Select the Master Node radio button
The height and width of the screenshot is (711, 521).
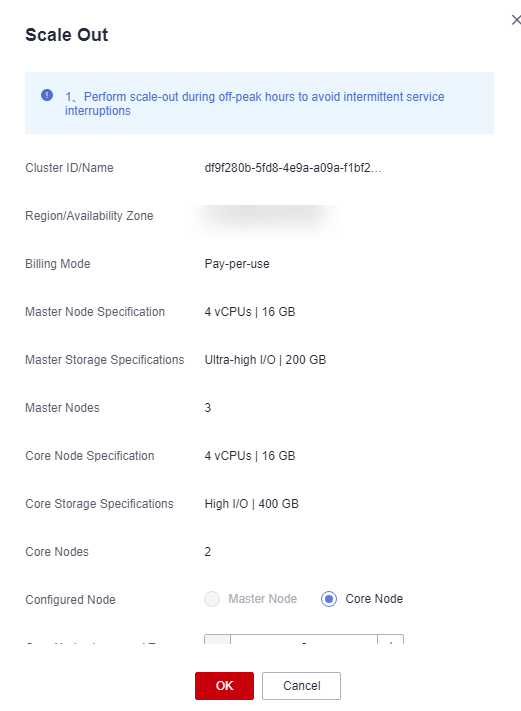pos(212,599)
